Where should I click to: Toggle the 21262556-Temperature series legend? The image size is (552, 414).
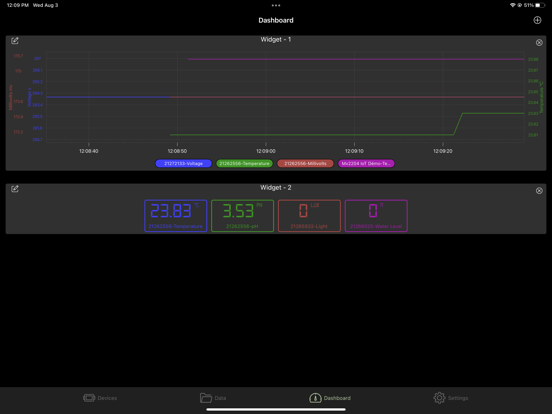(244, 163)
